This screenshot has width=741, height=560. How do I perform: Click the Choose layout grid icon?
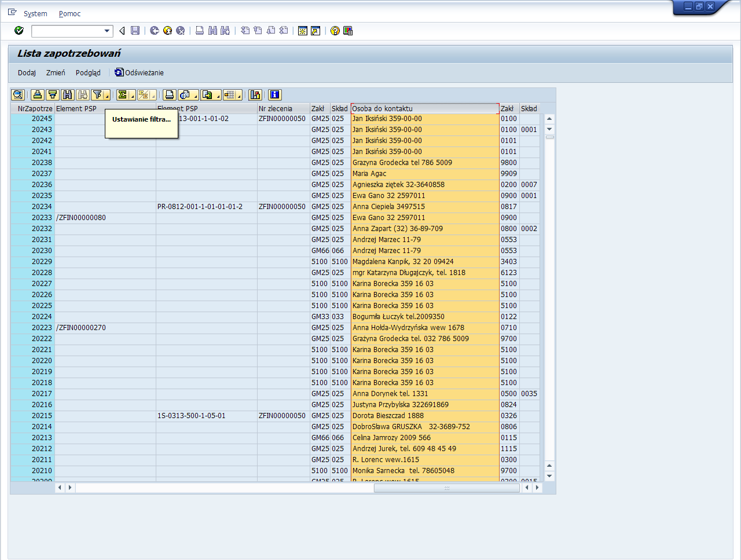(x=230, y=95)
